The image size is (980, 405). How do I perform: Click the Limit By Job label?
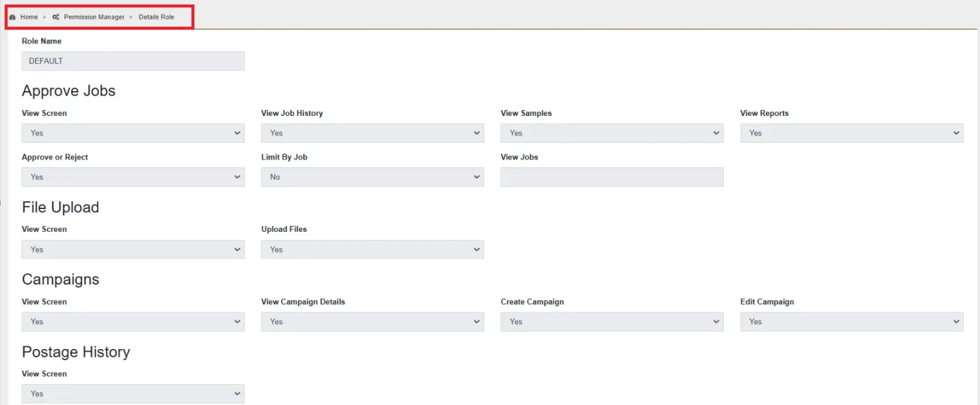pyautogui.click(x=284, y=158)
